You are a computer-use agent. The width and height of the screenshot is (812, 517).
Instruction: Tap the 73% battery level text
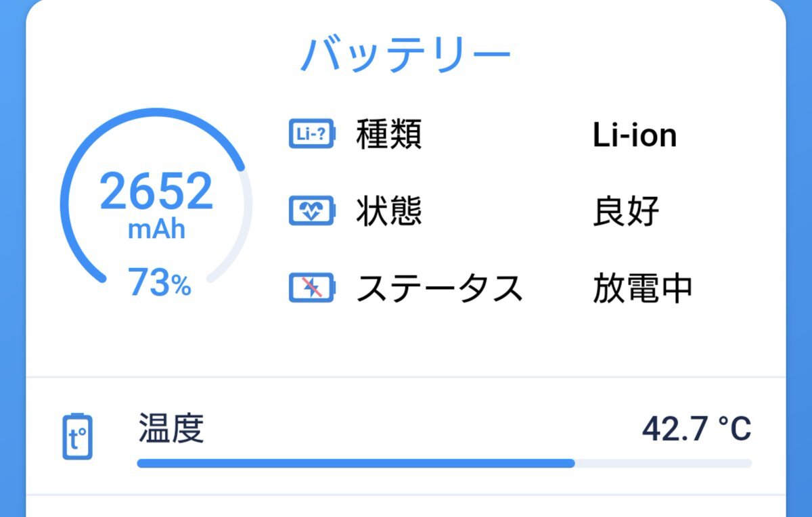pyautogui.click(x=160, y=284)
